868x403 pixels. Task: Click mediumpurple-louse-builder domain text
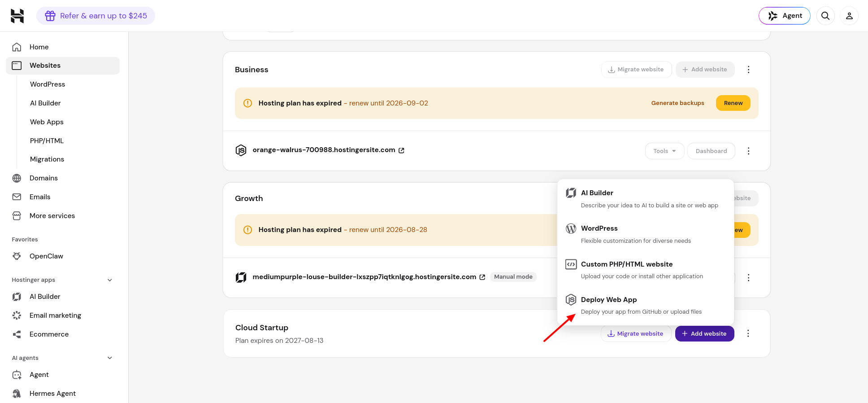click(364, 277)
